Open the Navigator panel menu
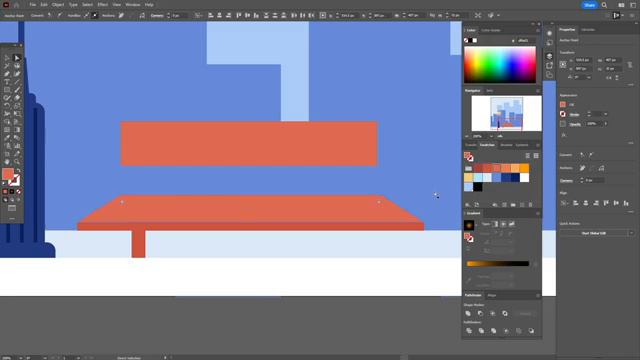This screenshot has height=360, width=640. [538, 91]
